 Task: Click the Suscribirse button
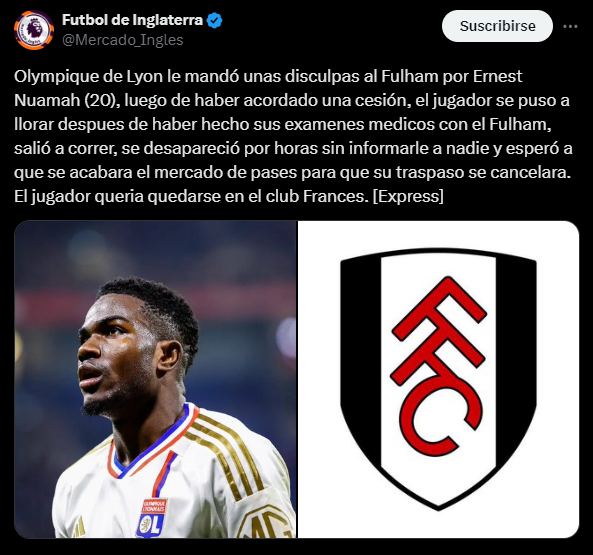click(497, 26)
